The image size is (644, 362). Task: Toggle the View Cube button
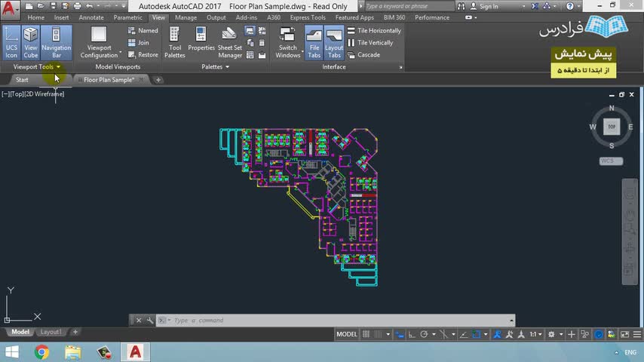[x=30, y=42]
